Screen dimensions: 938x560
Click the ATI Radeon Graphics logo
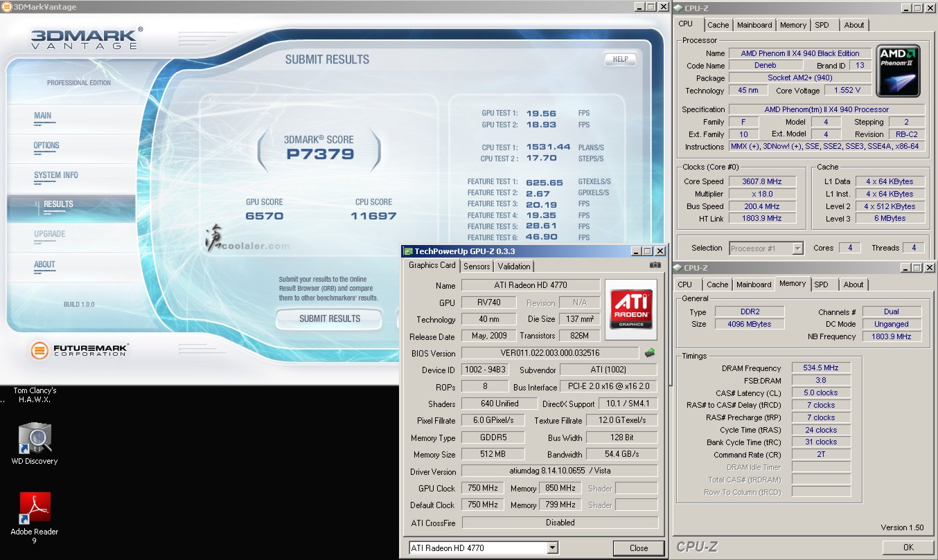click(630, 309)
